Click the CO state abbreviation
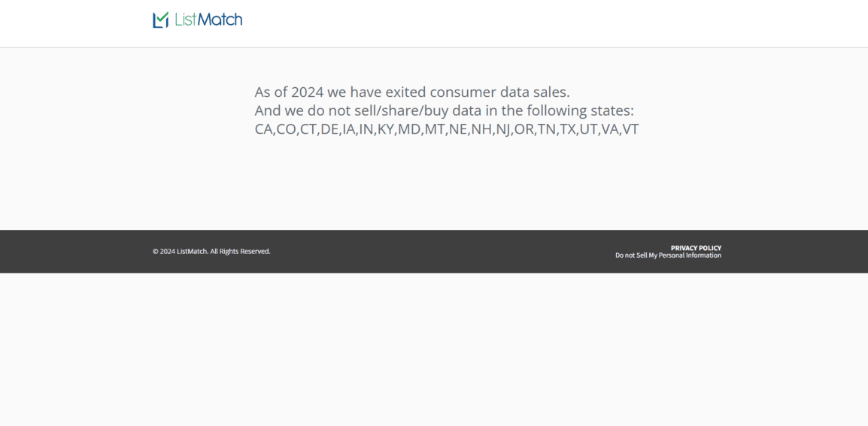The width and height of the screenshot is (868, 426). point(286,129)
